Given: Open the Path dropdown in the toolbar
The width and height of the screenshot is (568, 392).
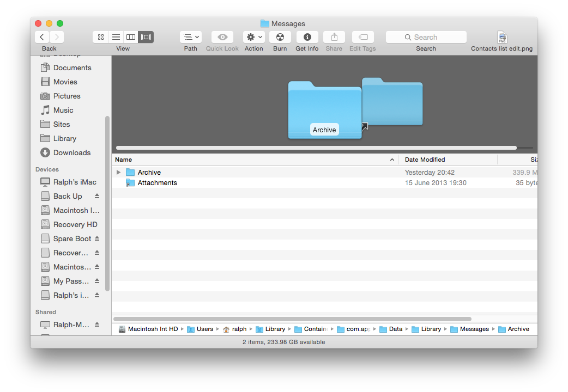Looking at the screenshot, I should coord(191,37).
